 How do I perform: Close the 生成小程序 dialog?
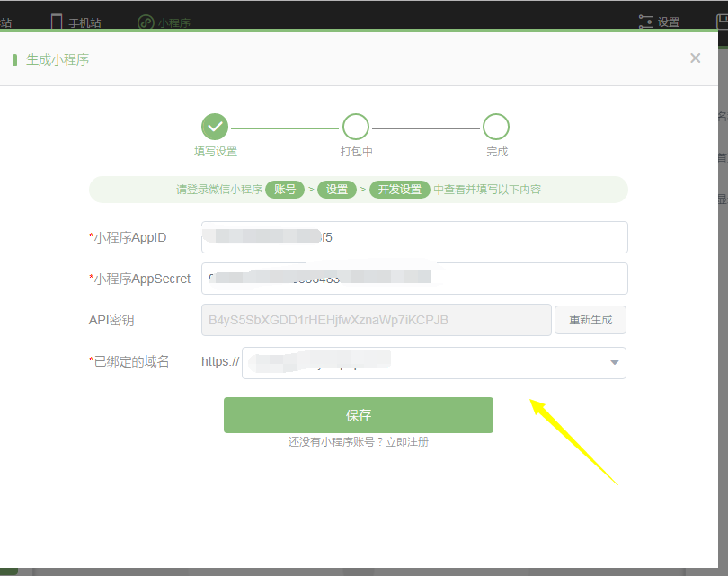(x=695, y=58)
